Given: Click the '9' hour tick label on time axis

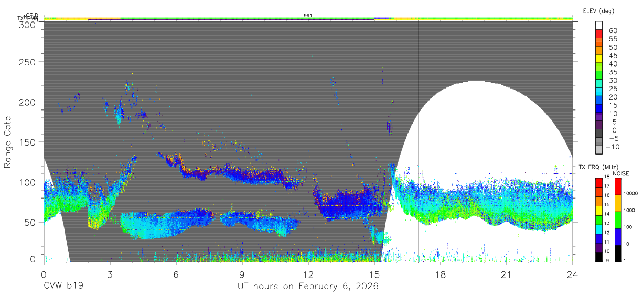Looking at the screenshot, I should click(x=242, y=274).
